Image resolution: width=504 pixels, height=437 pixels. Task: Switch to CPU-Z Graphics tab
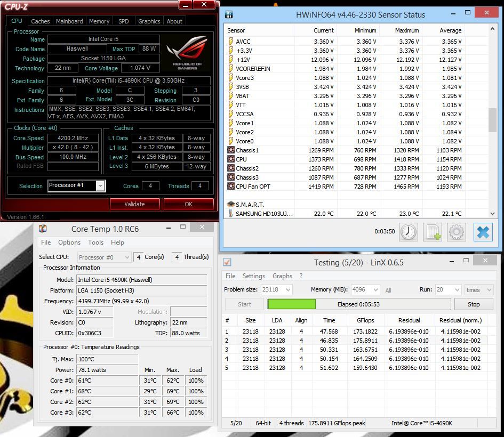click(x=149, y=21)
